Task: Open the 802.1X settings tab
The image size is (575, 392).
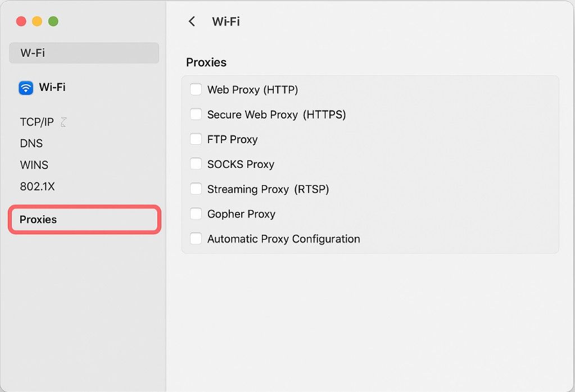Action: pyautogui.click(x=37, y=186)
